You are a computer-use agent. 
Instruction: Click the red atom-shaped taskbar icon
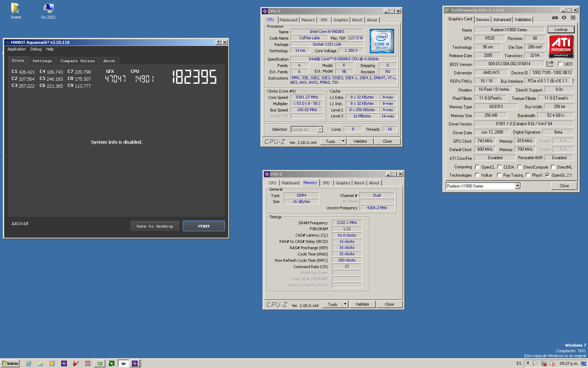(88, 363)
